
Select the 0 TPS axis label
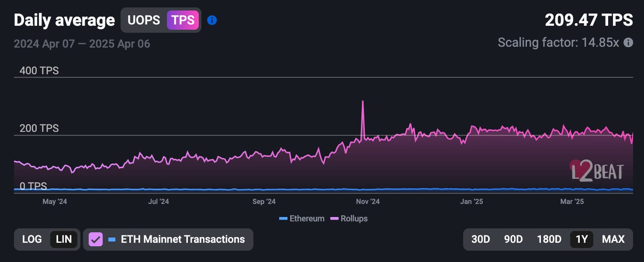pos(33,186)
